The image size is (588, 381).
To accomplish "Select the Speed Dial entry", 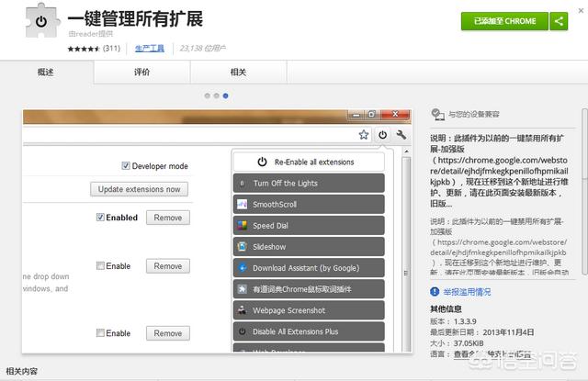I will pyautogui.click(x=309, y=225).
